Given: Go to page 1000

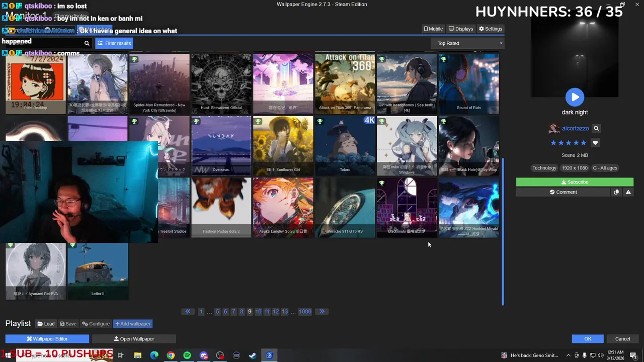Looking at the screenshot, I should click(305, 311).
